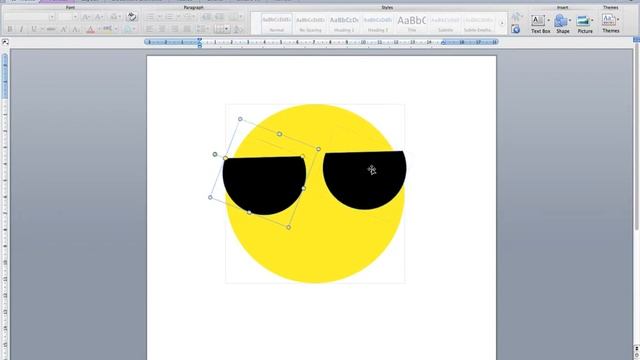
Task: Click the line spacing icon
Action: 201,29
